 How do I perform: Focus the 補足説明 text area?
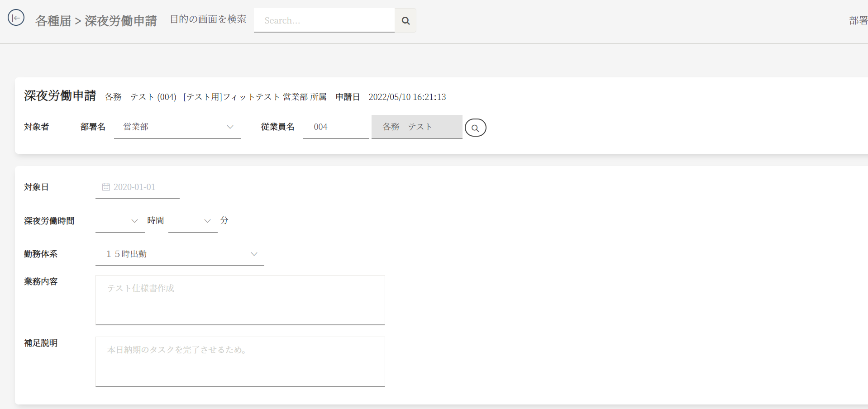pyautogui.click(x=240, y=361)
